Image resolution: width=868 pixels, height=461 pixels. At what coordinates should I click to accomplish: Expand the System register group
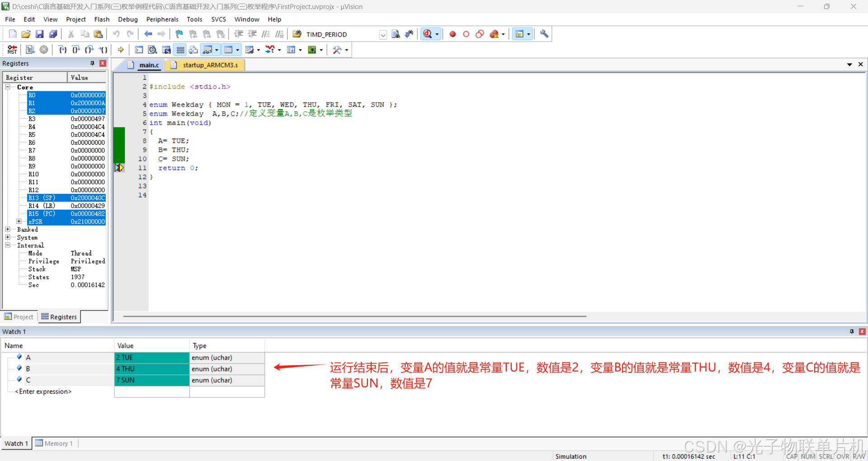8,237
